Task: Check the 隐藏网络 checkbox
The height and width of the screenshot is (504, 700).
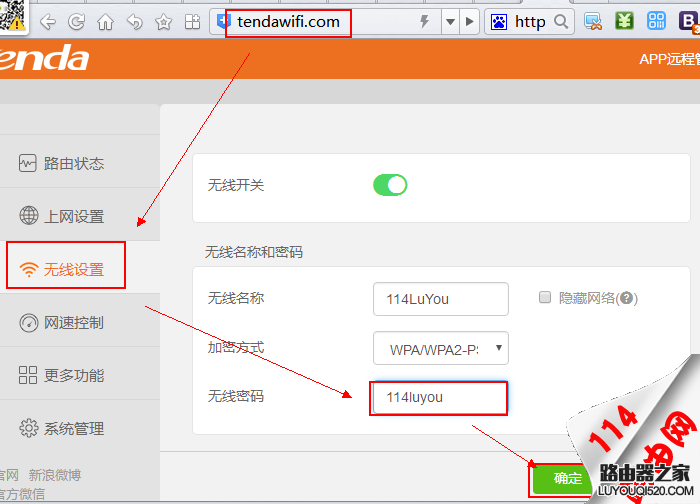Action: point(545,297)
